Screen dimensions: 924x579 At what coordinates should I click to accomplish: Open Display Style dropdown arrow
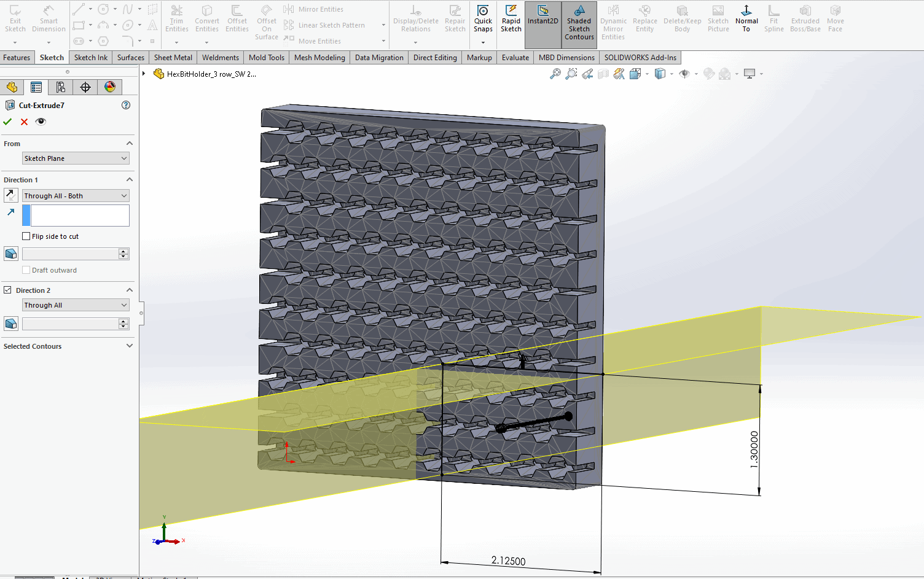(671, 74)
